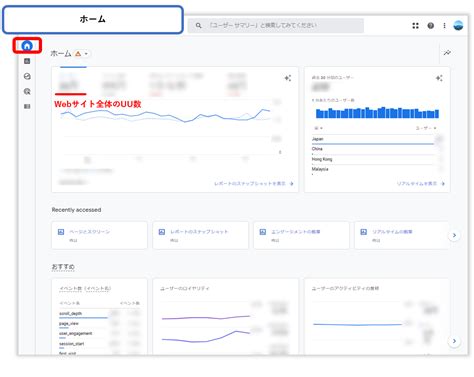
Task: Click the おすすめ heading
Action: click(x=63, y=267)
